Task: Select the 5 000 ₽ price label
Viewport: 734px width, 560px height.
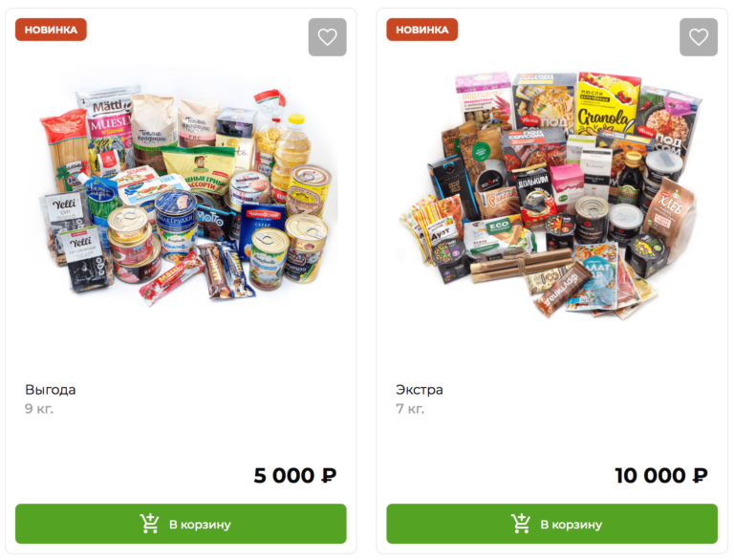Action: [295, 475]
